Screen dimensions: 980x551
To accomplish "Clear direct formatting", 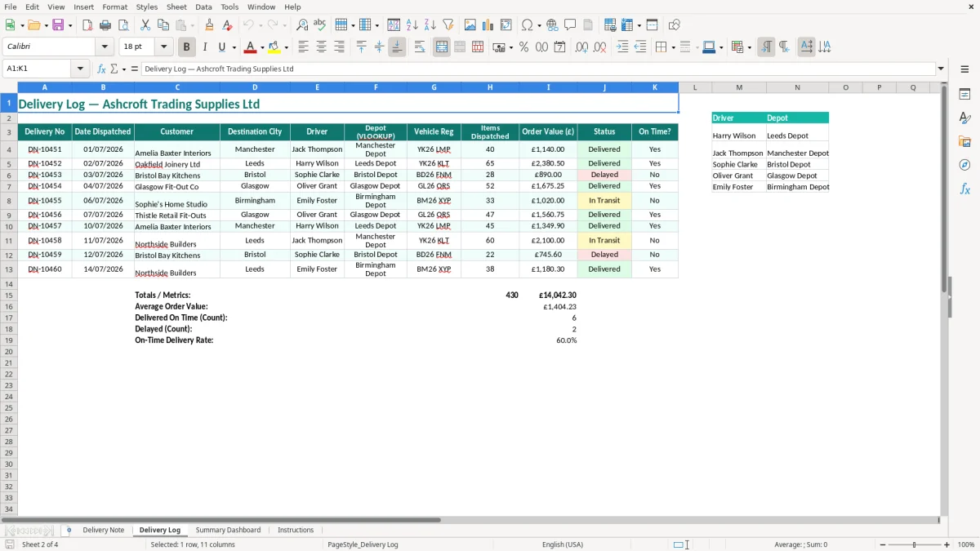I will click(228, 25).
